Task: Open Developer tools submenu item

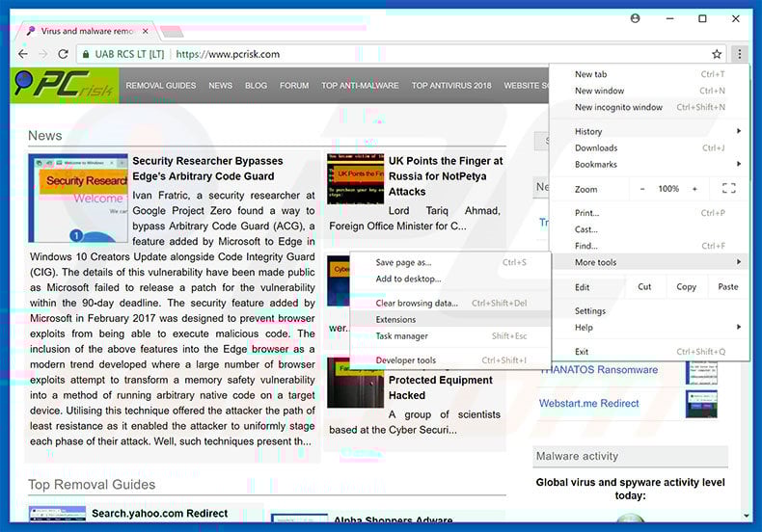Action: 450,360
